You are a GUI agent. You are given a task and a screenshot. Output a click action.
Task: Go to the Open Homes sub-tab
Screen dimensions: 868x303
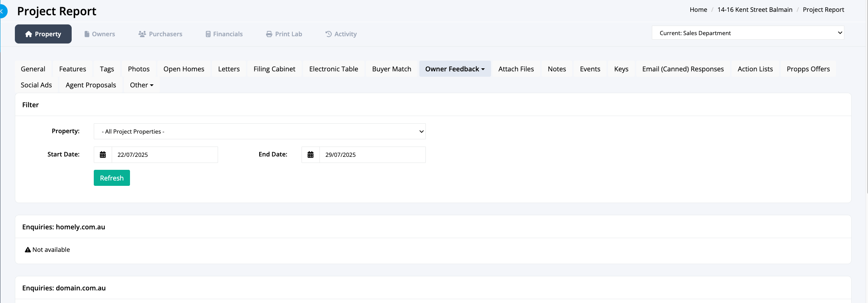click(184, 69)
